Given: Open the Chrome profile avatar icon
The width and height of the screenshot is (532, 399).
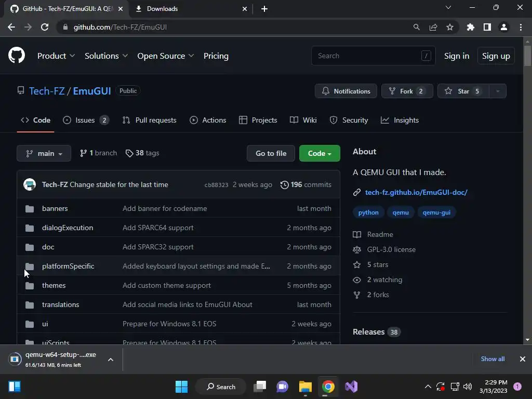Looking at the screenshot, I should [x=504, y=27].
